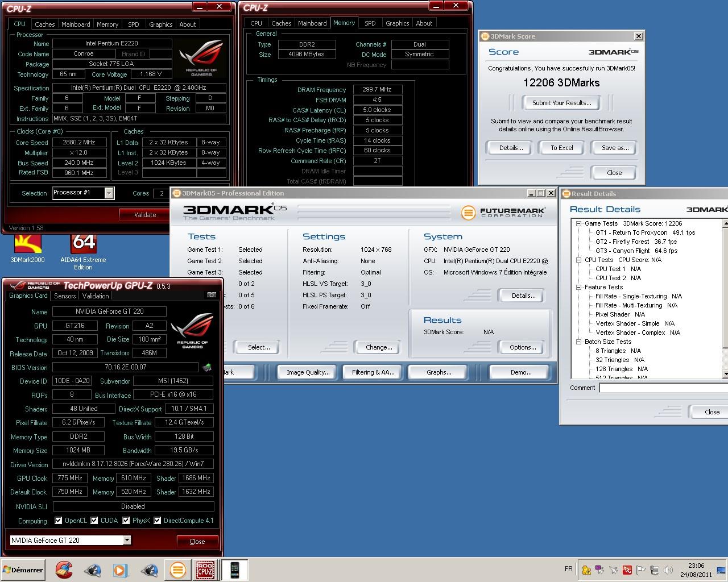This screenshot has height=582, width=728.
Task: Toggle the PhysX checkbox in GPU-Z
Action: click(x=126, y=520)
